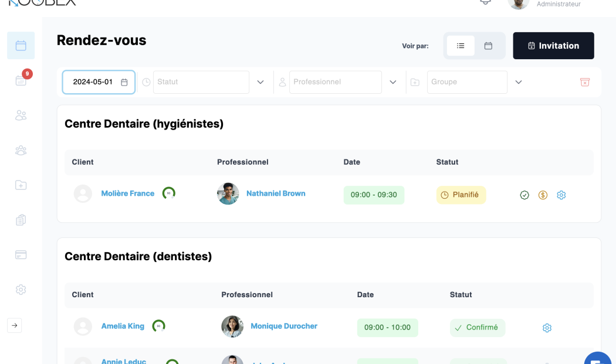Click Monique Durocher's profile photo
Viewport: 616px width, 364px height.
point(232,326)
